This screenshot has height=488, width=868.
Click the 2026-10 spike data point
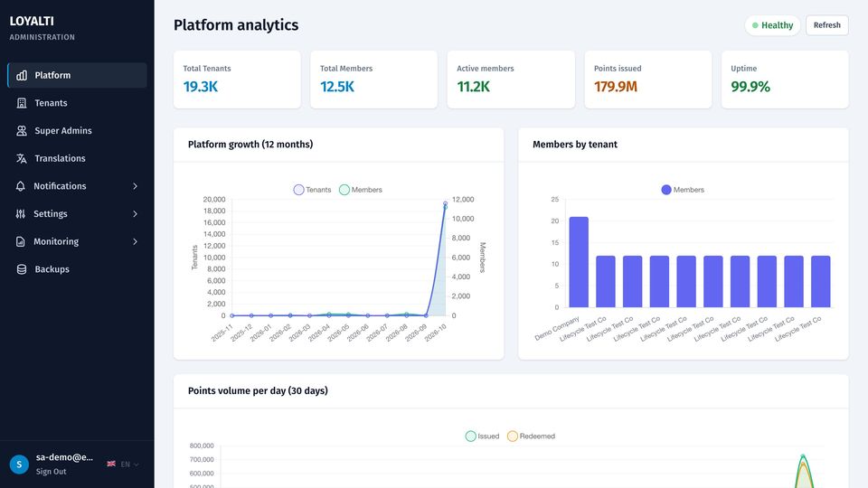click(x=445, y=205)
